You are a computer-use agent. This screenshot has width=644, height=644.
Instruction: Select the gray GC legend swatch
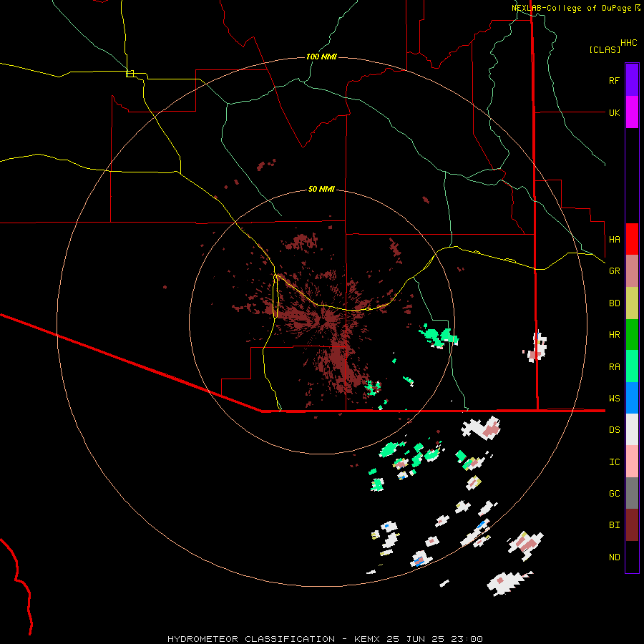point(632,493)
